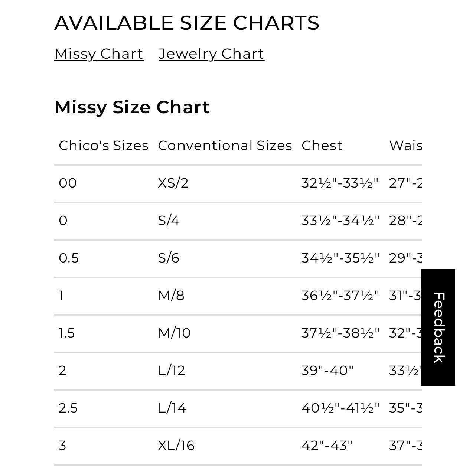Select the Chico's Sizes column header
The width and height of the screenshot is (476, 476).
click(x=104, y=146)
